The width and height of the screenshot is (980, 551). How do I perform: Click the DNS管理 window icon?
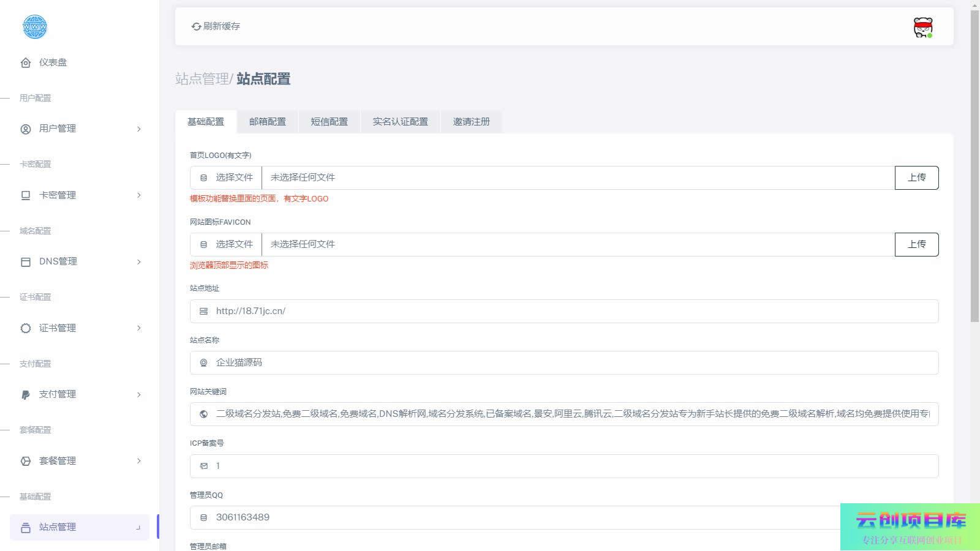pyautogui.click(x=26, y=262)
